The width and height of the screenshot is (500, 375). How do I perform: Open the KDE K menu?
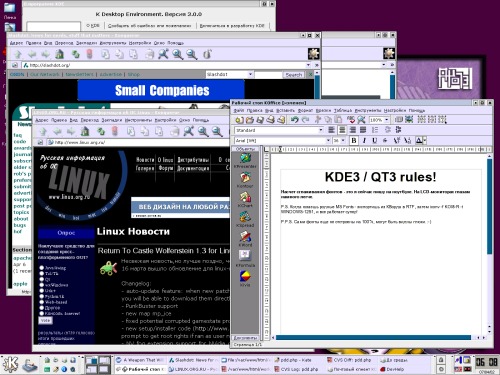coord(11,365)
